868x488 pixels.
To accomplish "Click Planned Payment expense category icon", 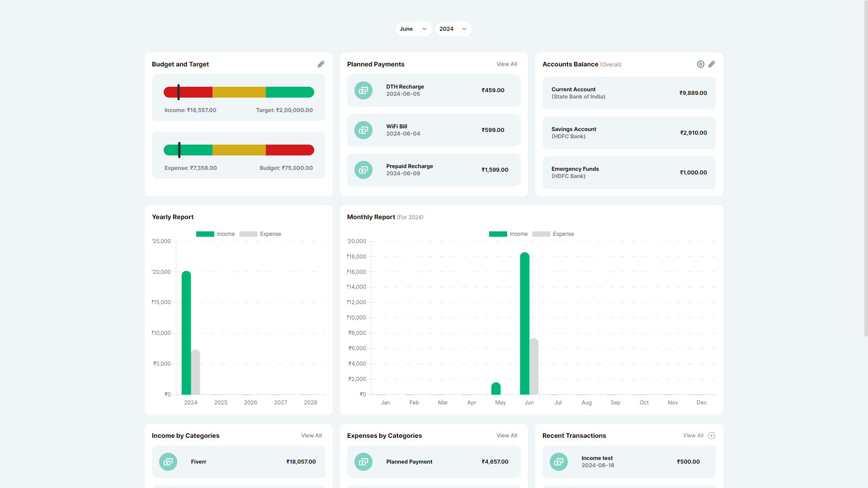I will pyautogui.click(x=363, y=462).
